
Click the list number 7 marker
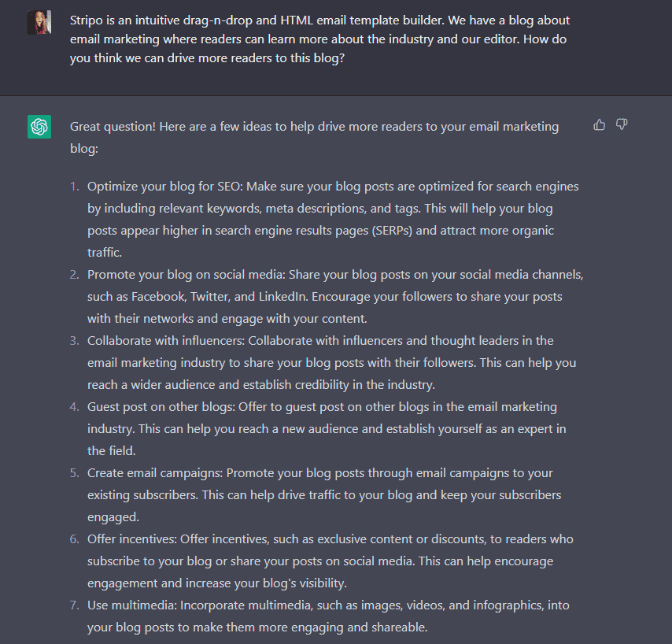pos(75,605)
